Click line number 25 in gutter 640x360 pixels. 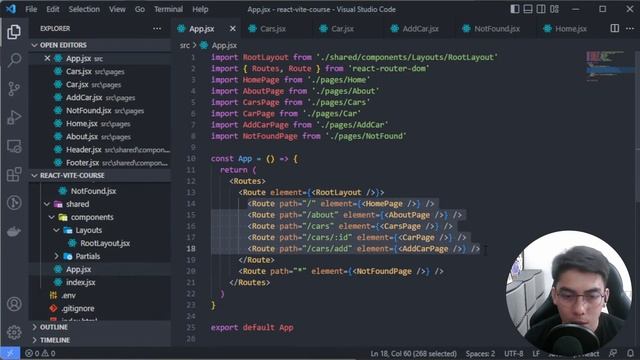tap(191, 327)
